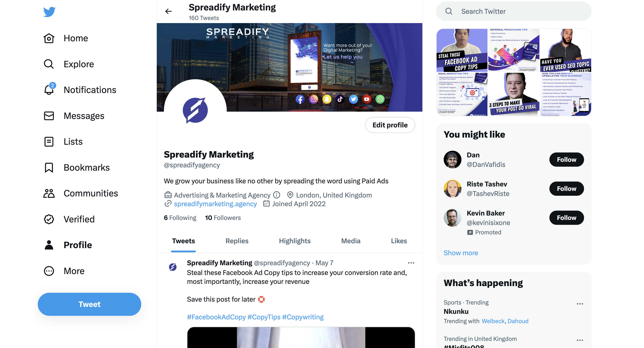Click the info icon beside Advertising & Marketing Agency
Image resolution: width=644 pixels, height=348 pixels.
[x=276, y=195]
